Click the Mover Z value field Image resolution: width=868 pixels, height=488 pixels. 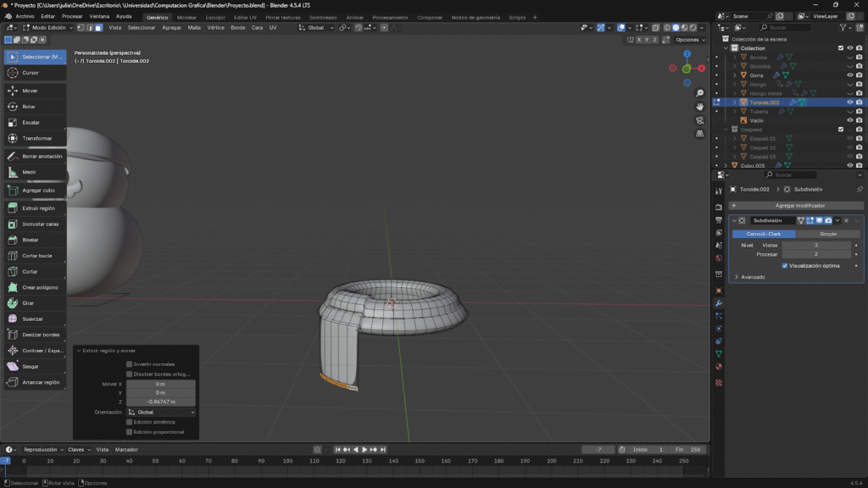pos(160,402)
